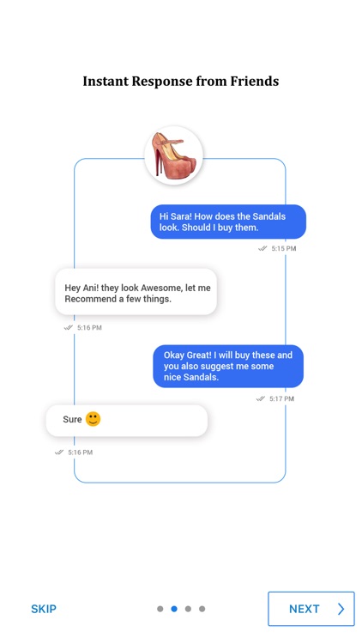Click the smiley emoji in Sure message
362x644 pixels.
point(94,419)
